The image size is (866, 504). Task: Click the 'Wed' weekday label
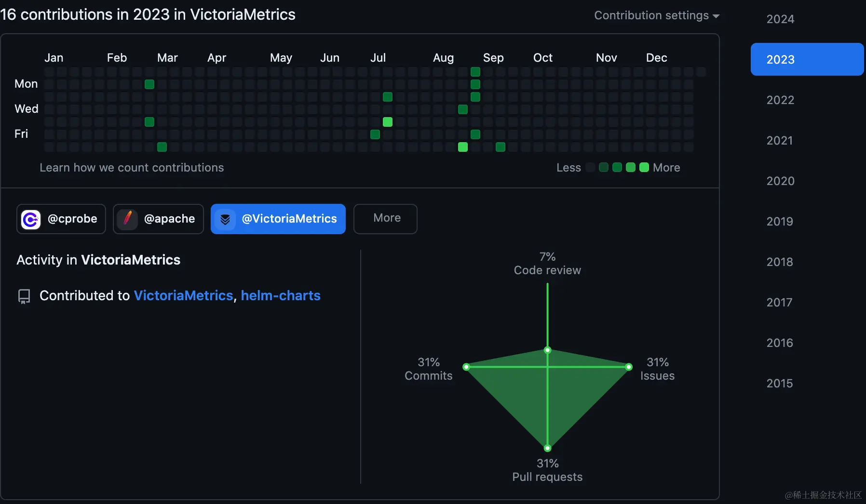(x=27, y=109)
